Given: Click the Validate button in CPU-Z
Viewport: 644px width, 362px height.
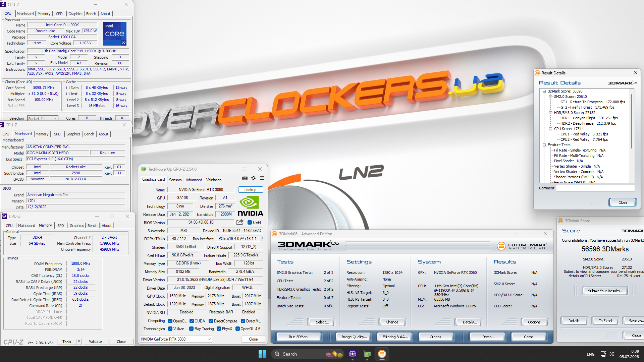Looking at the screenshot, I should click(95, 342).
